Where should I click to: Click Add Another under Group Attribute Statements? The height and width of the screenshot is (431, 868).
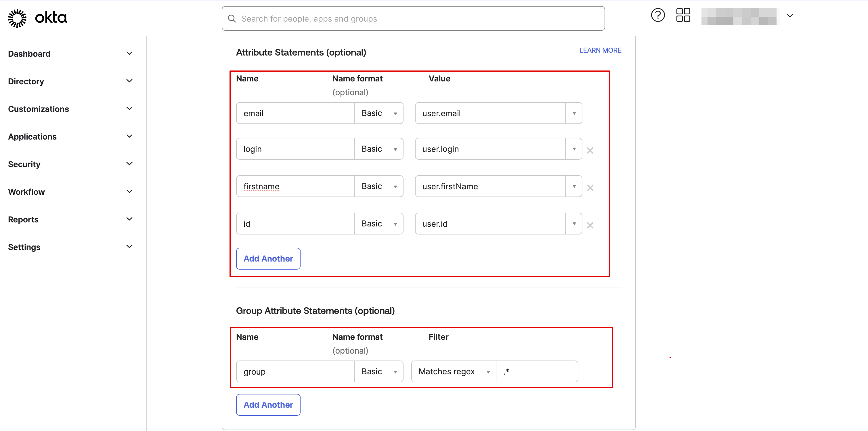(268, 405)
